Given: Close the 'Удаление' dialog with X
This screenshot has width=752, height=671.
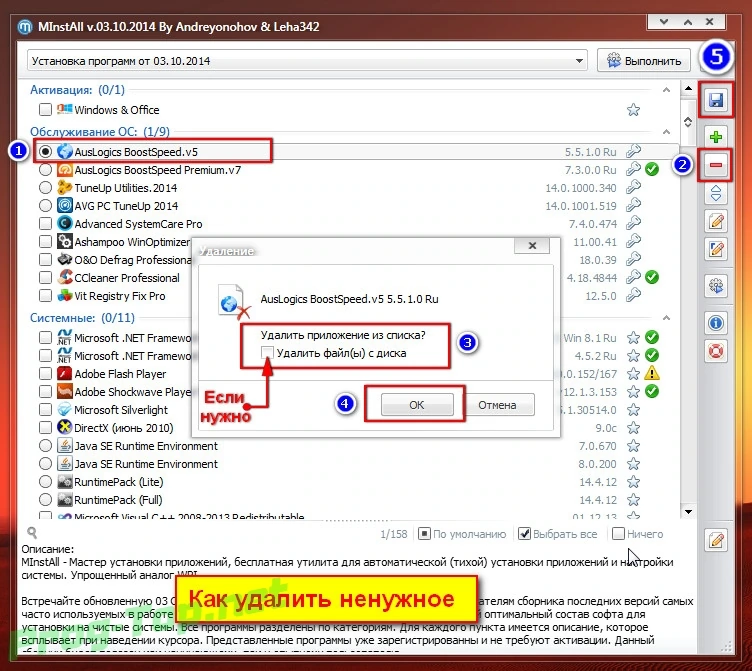Looking at the screenshot, I should point(532,246).
